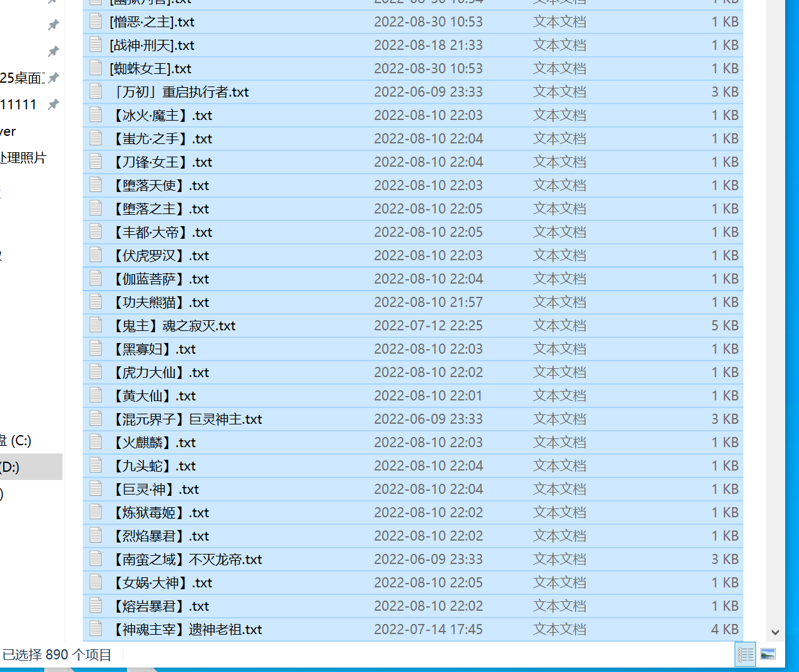Click date 2022-08-10 22:01 in 黄大仙 row
Screen dimensions: 799x672
428,396
